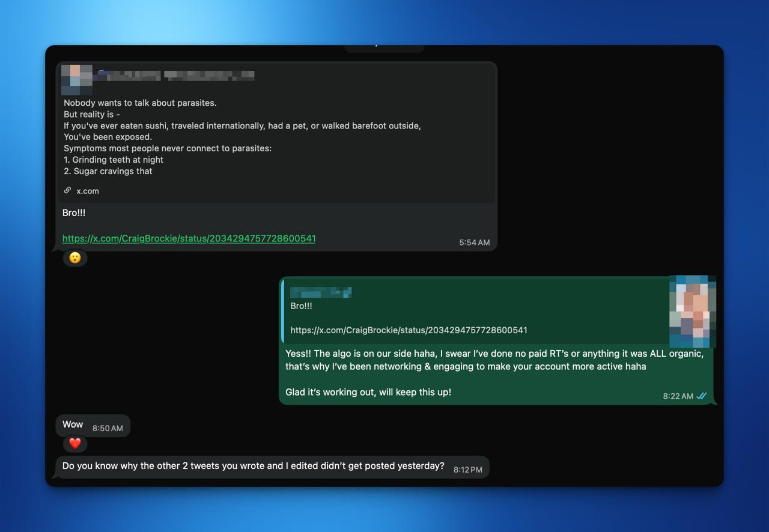
Task: Open the CraigBrockie status hyperlink
Action: tap(189, 238)
